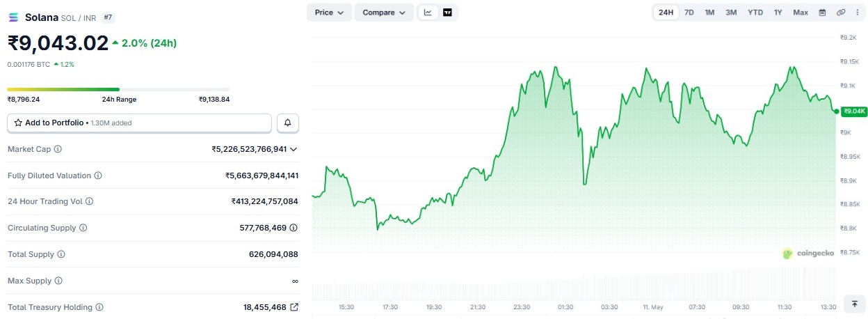Screen dimensions: 868x319
Task: Click the 626,094,088 total supply value
Action: [273, 254]
